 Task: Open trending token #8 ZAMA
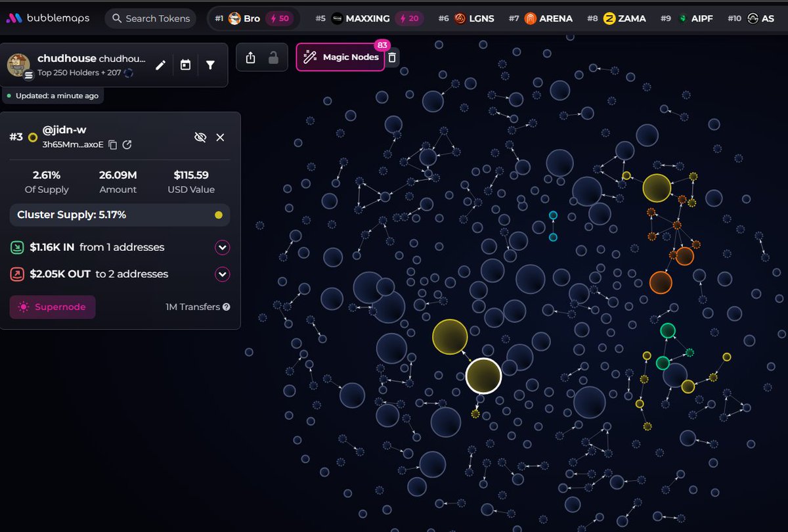point(616,18)
